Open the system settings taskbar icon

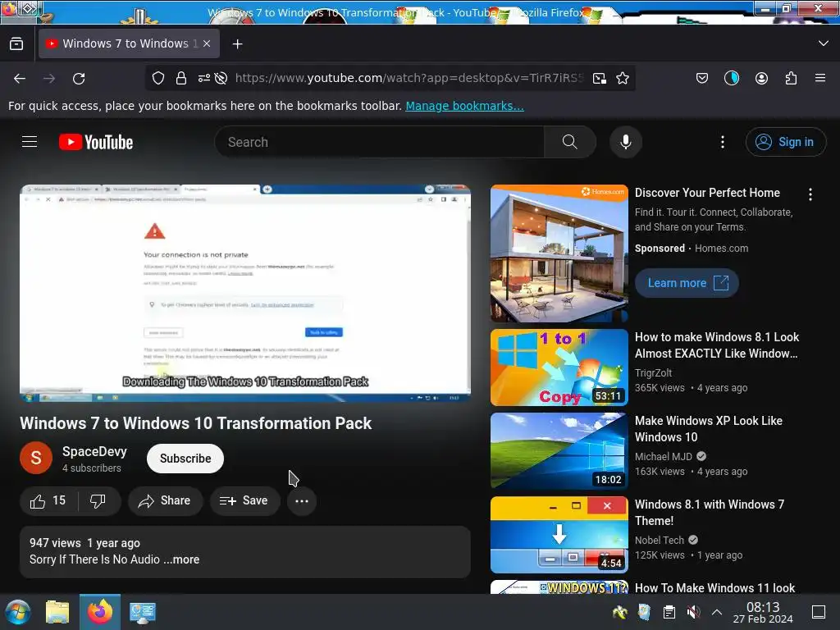[x=142, y=612]
